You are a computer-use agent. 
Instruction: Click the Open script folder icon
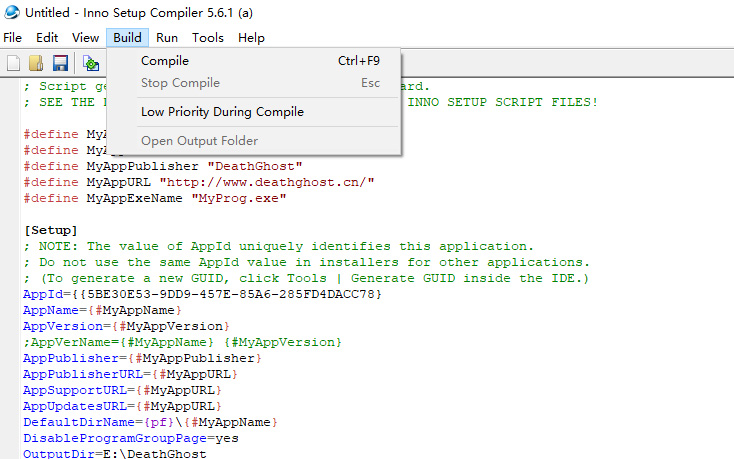[x=36, y=63]
